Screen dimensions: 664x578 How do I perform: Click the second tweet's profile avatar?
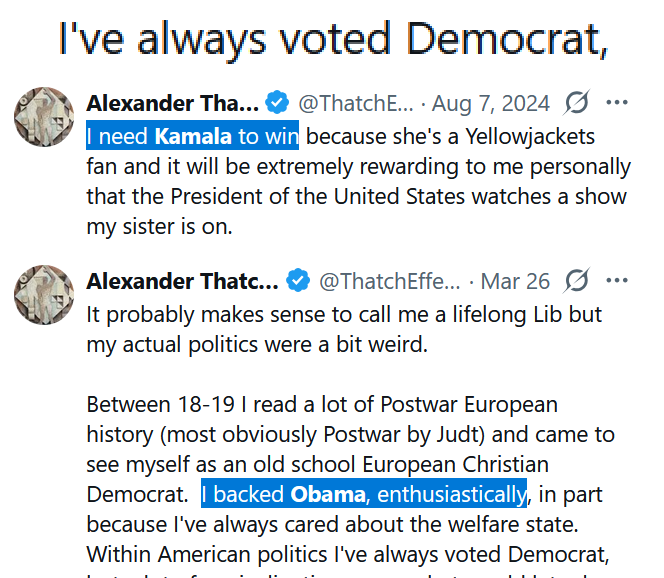click(44, 295)
